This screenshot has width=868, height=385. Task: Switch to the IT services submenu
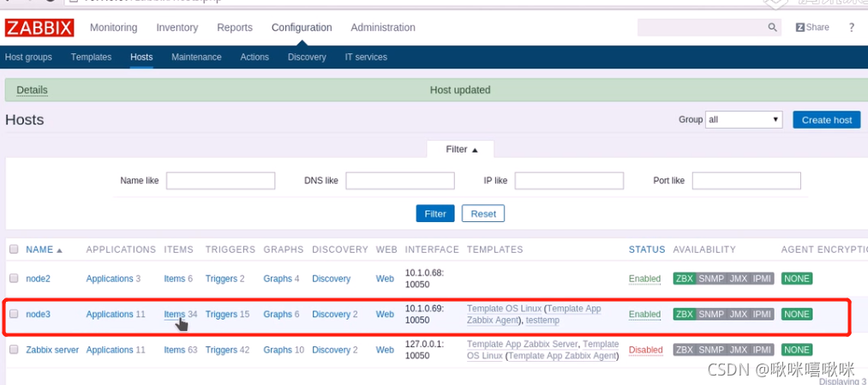click(366, 57)
